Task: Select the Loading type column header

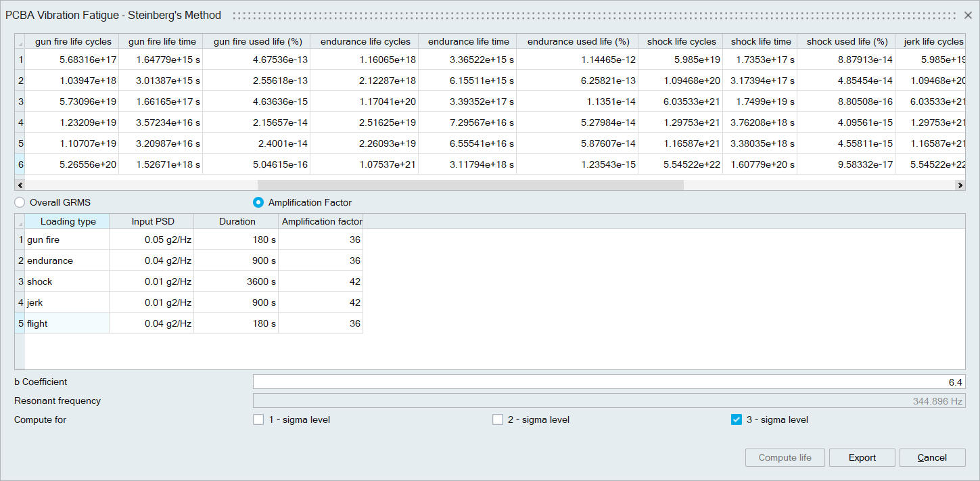Action: [68, 221]
